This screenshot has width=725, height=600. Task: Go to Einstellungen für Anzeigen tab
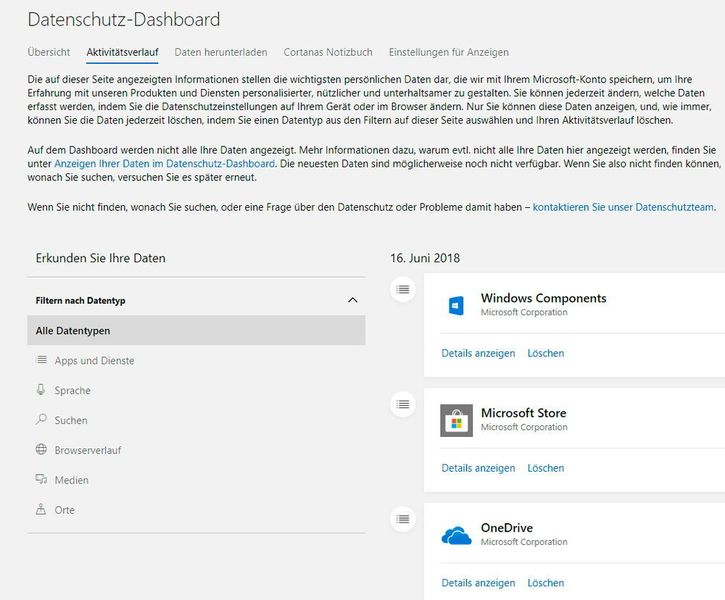(449, 52)
